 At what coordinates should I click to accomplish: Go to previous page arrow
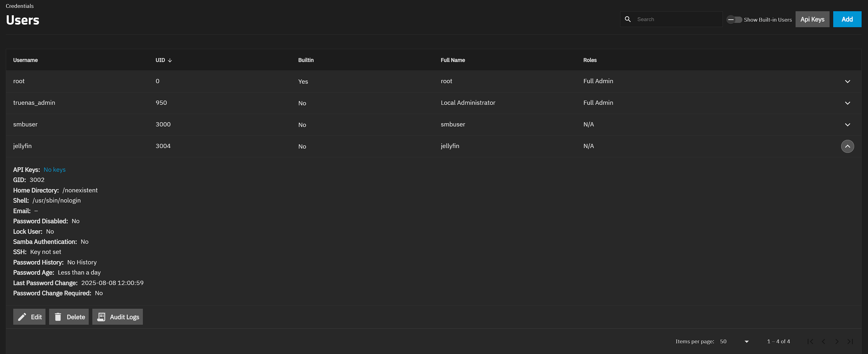click(824, 342)
